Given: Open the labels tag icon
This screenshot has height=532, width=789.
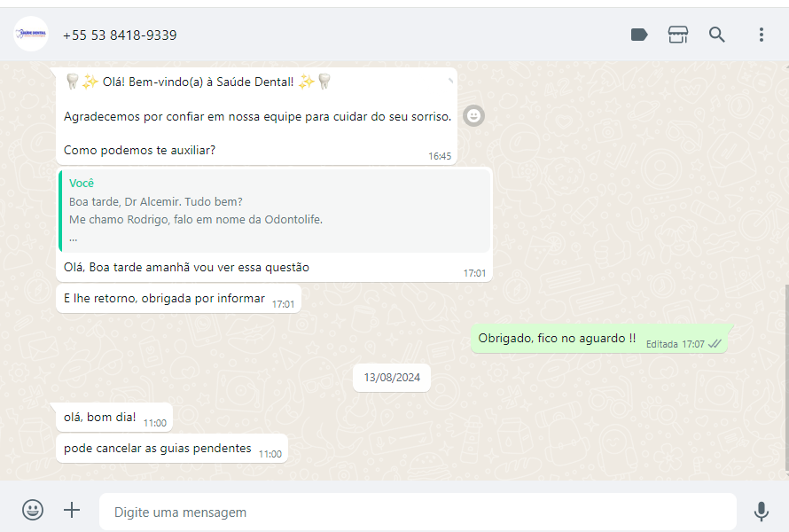Looking at the screenshot, I should click(639, 35).
